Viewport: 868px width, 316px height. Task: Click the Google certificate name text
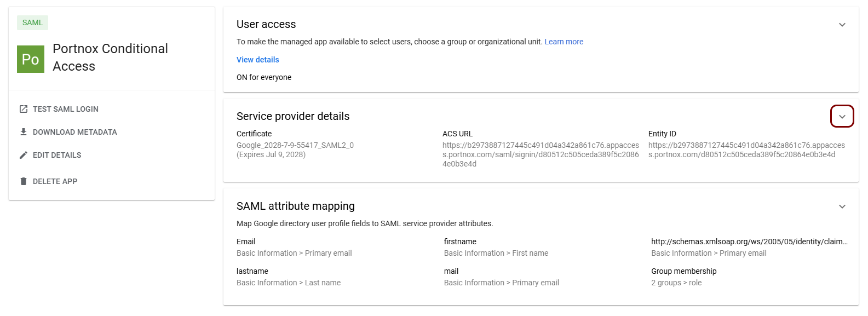(x=295, y=145)
